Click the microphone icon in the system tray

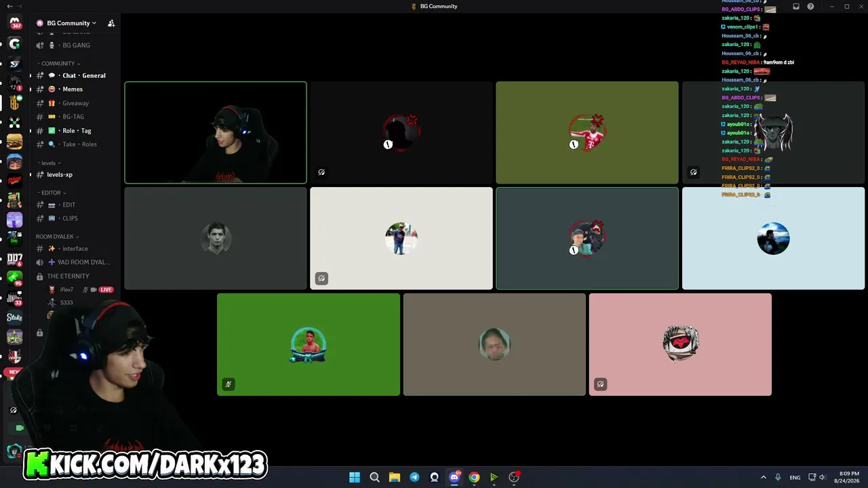(778, 477)
